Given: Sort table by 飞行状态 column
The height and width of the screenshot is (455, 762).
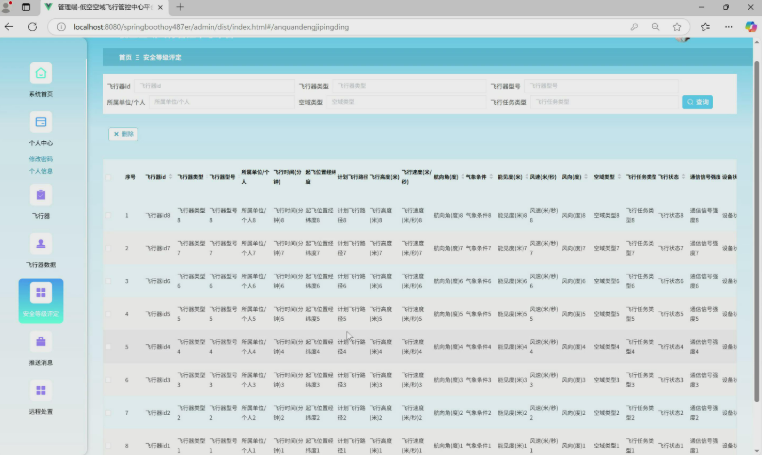Looking at the screenshot, I should tap(683, 177).
